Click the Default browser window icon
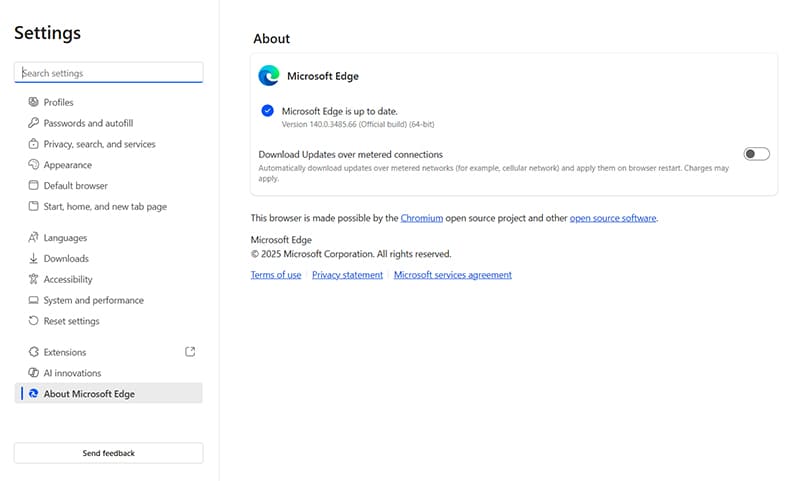Viewport: 800px width, 481px height. [33, 186]
